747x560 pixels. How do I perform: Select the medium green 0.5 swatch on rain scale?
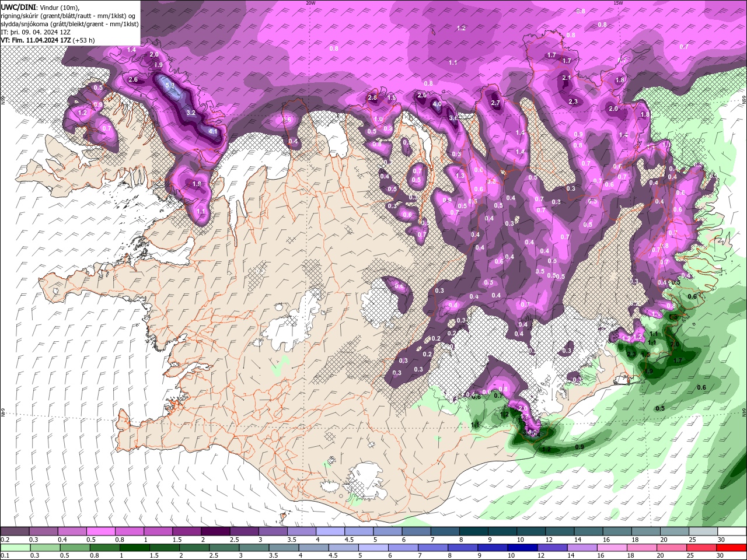[75, 548]
